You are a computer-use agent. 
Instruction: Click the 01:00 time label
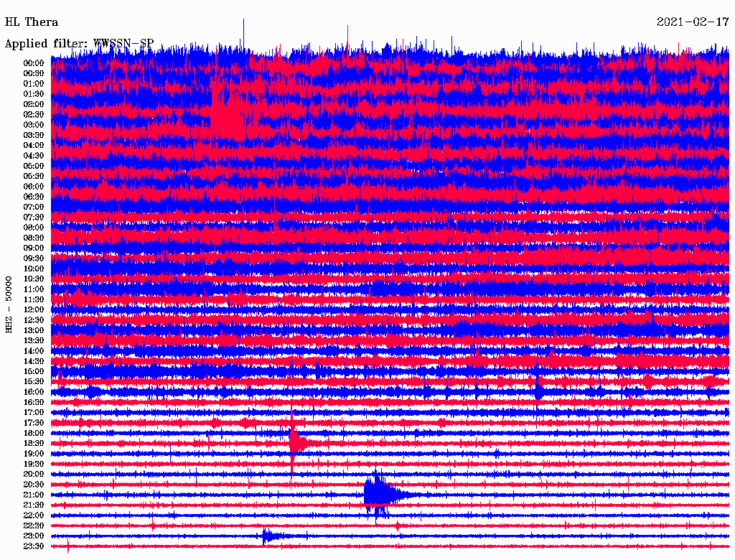click(x=34, y=83)
